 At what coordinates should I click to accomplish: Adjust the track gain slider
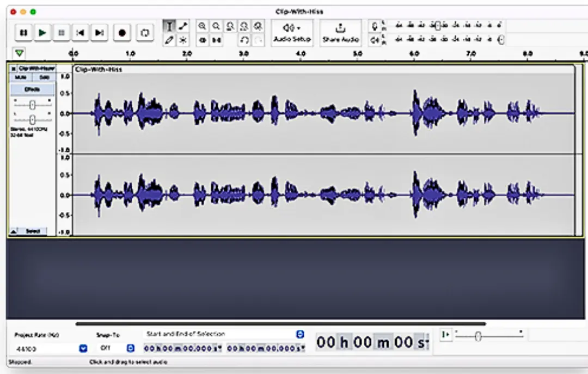[x=32, y=105]
